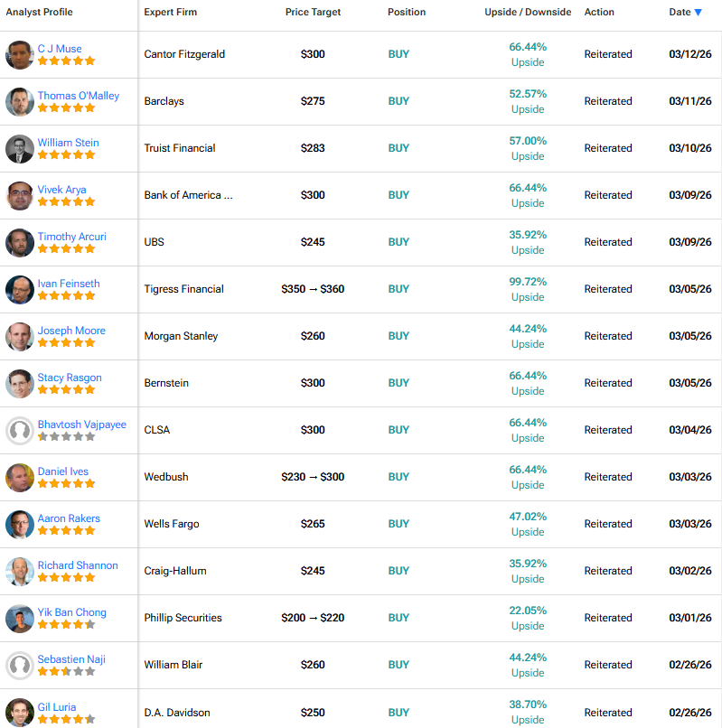The image size is (722, 728).
Task: Click Bhavtosh Vajpayee's placeholder avatar icon
Action: point(20,430)
